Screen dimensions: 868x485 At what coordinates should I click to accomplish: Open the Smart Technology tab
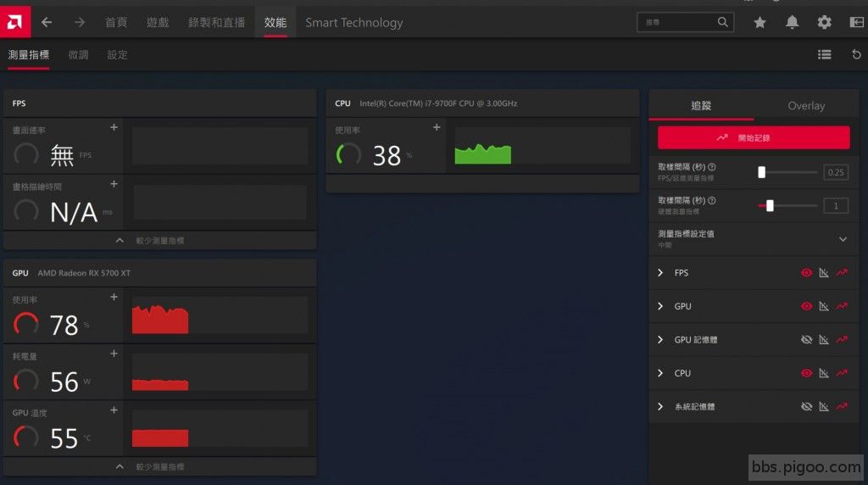354,22
